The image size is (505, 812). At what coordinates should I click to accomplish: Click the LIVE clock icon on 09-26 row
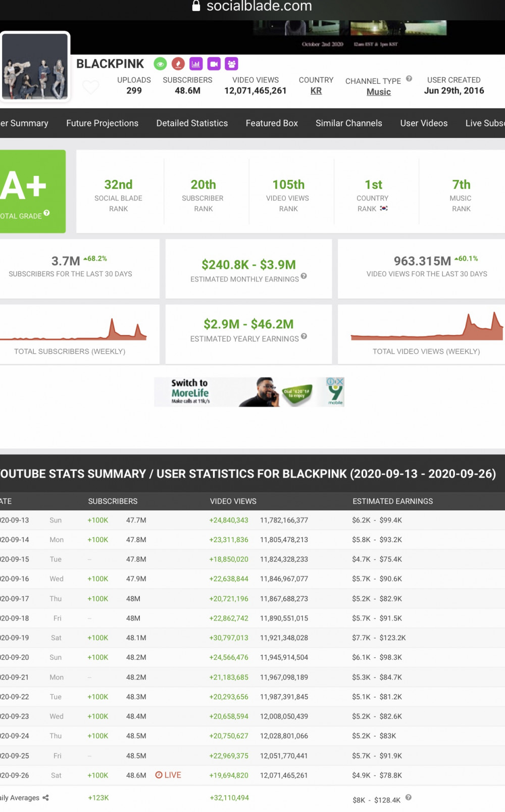(159, 775)
